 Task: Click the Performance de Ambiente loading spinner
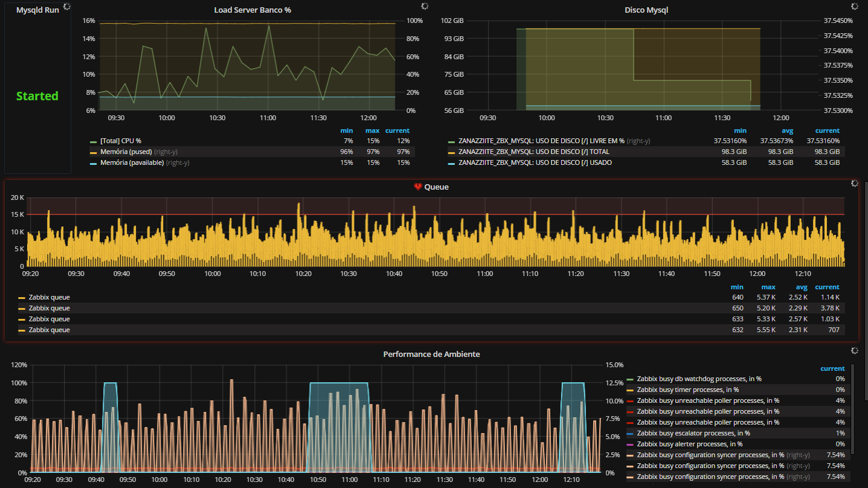[855, 350]
